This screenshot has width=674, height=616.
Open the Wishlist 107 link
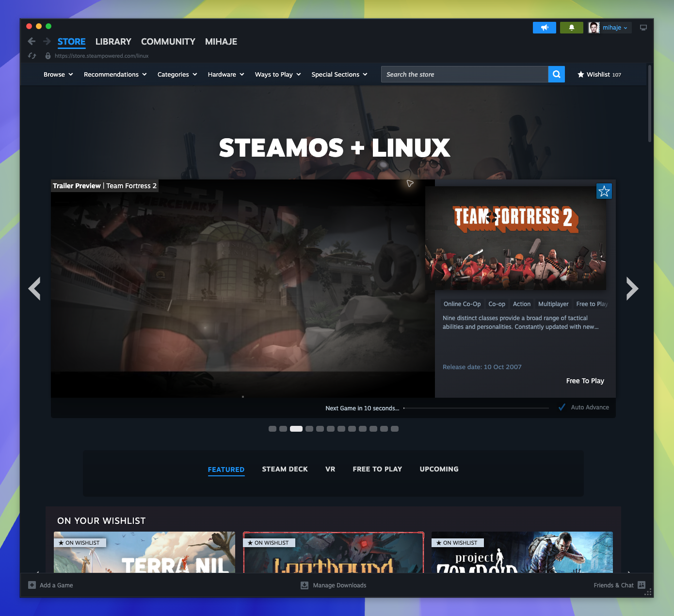pos(599,74)
